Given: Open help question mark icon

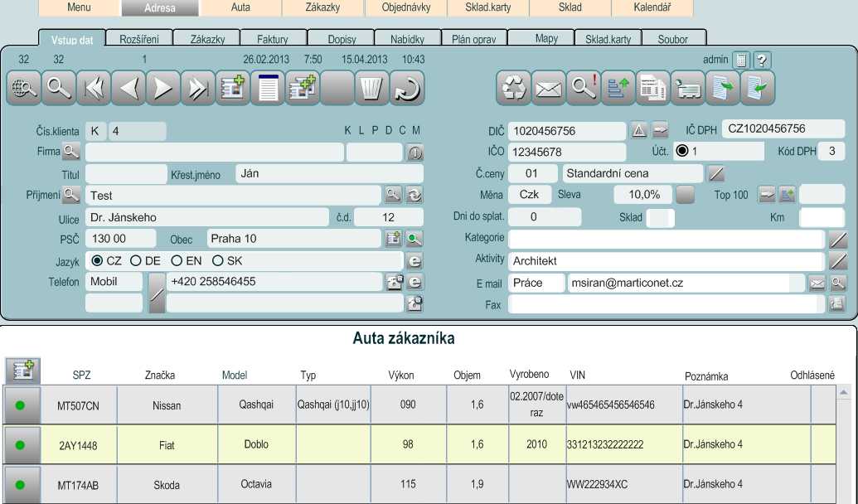Looking at the screenshot, I should coord(762,61).
